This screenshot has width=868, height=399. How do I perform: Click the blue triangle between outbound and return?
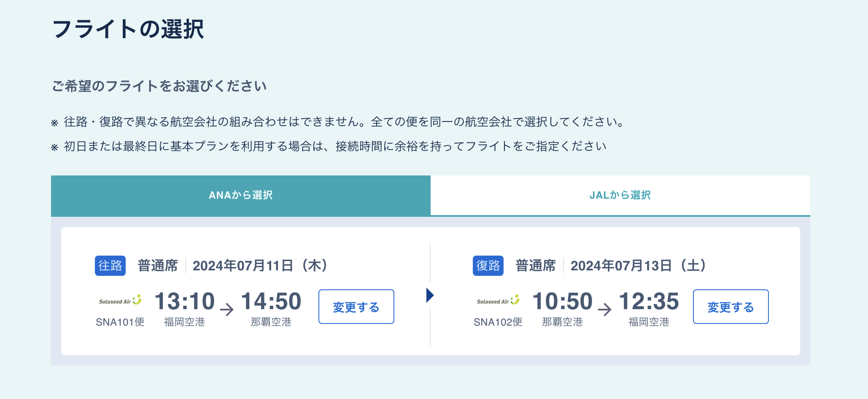coord(430,295)
